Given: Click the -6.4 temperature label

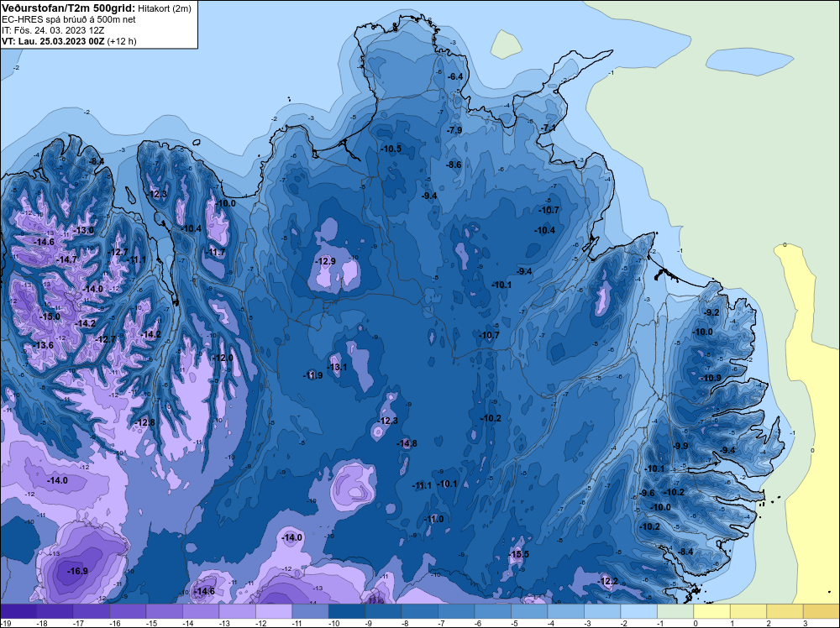Looking at the screenshot, I should 455,76.
